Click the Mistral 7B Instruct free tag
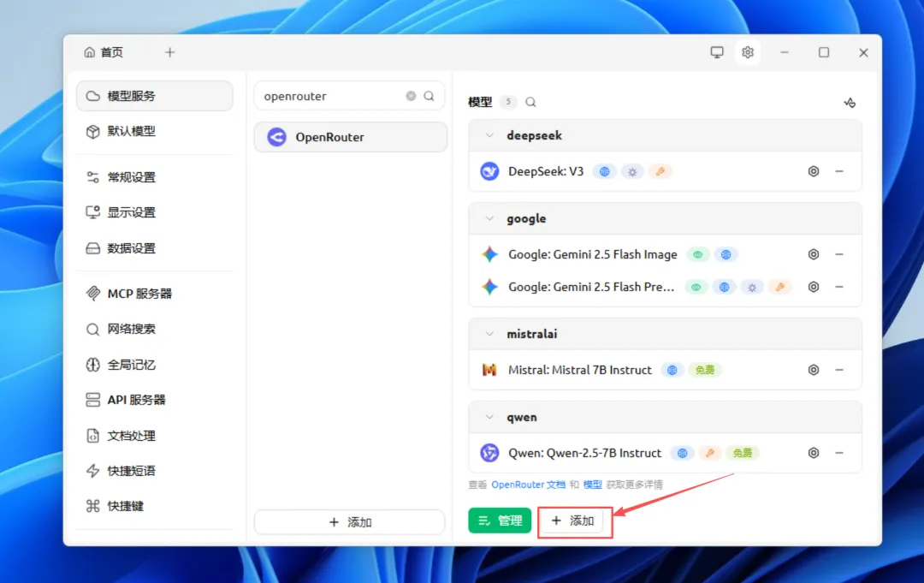Viewport: 924px width, 583px height. [704, 370]
